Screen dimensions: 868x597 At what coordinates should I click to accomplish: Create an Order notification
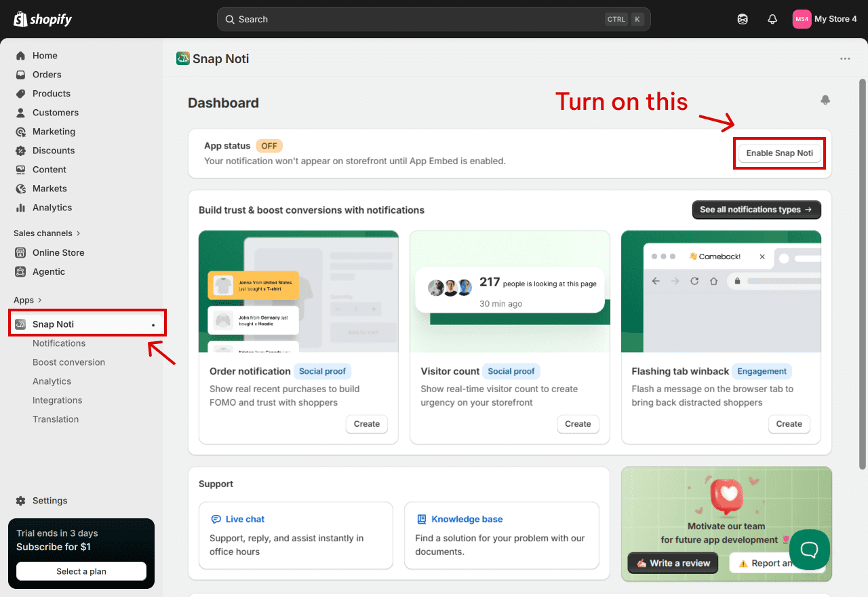pos(366,424)
